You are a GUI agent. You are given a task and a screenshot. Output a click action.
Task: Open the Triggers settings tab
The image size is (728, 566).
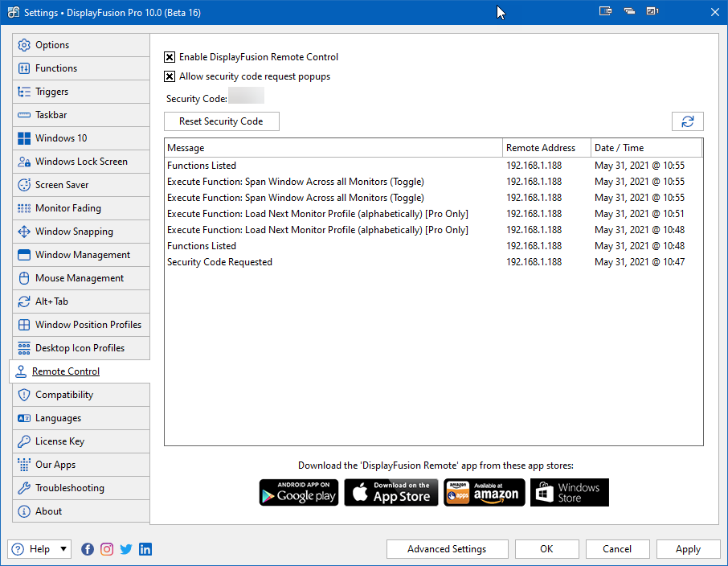click(81, 92)
